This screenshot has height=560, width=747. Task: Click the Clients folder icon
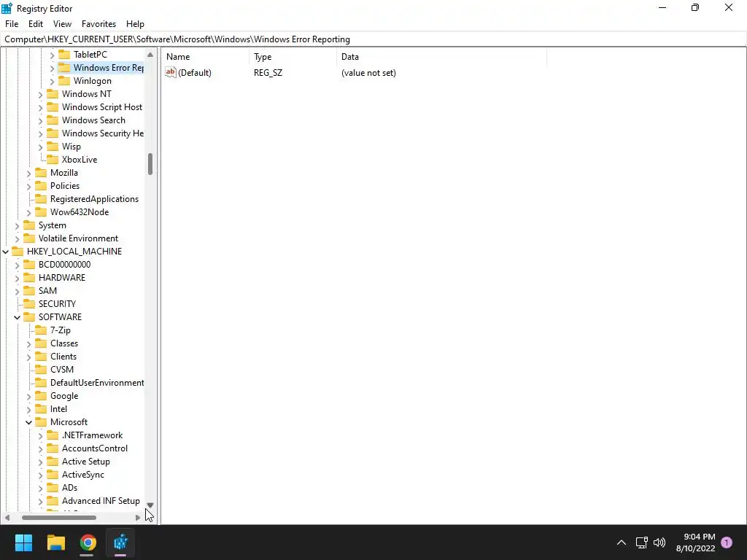(41, 356)
